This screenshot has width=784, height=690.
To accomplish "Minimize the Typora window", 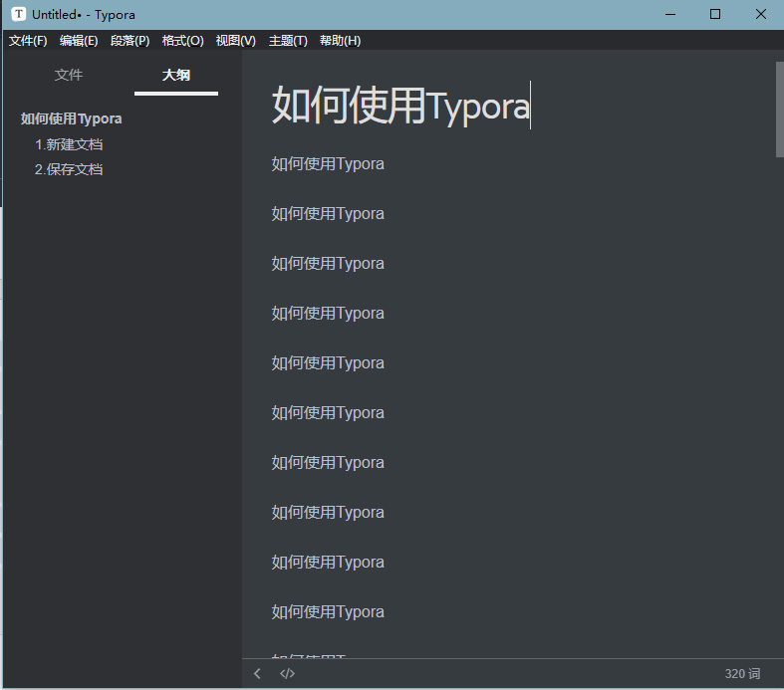I will coord(670,15).
